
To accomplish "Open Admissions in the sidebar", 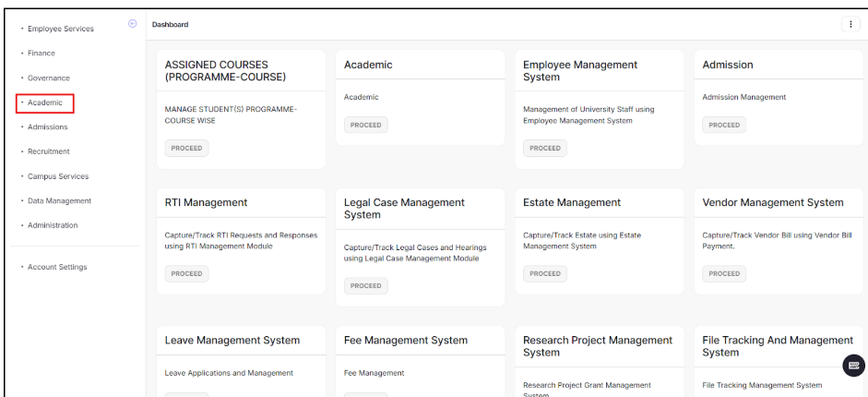I will pyautogui.click(x=48, y=126).
